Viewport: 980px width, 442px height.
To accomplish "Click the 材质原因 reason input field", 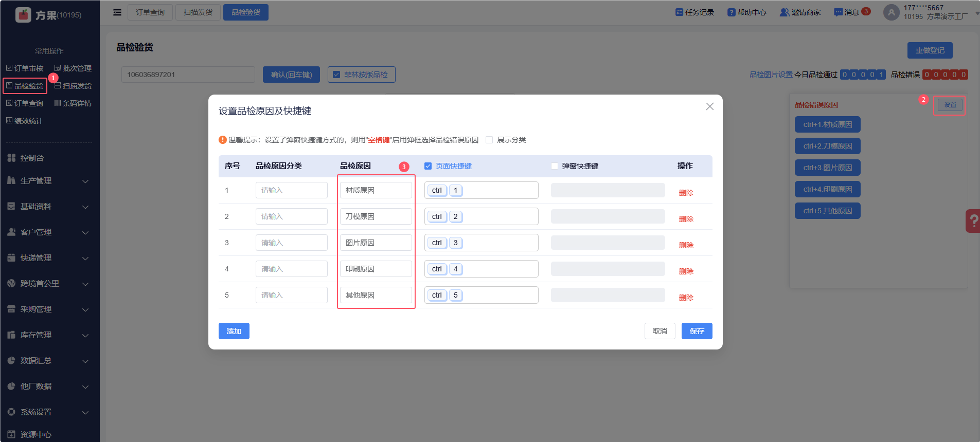I will tap(376, 190).
